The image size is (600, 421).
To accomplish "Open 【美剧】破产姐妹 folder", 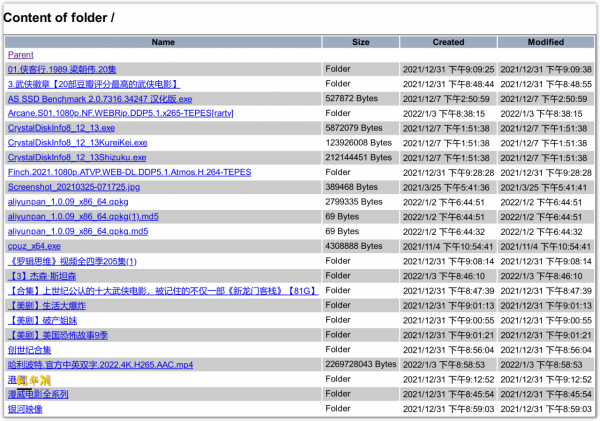I will 41,320.
